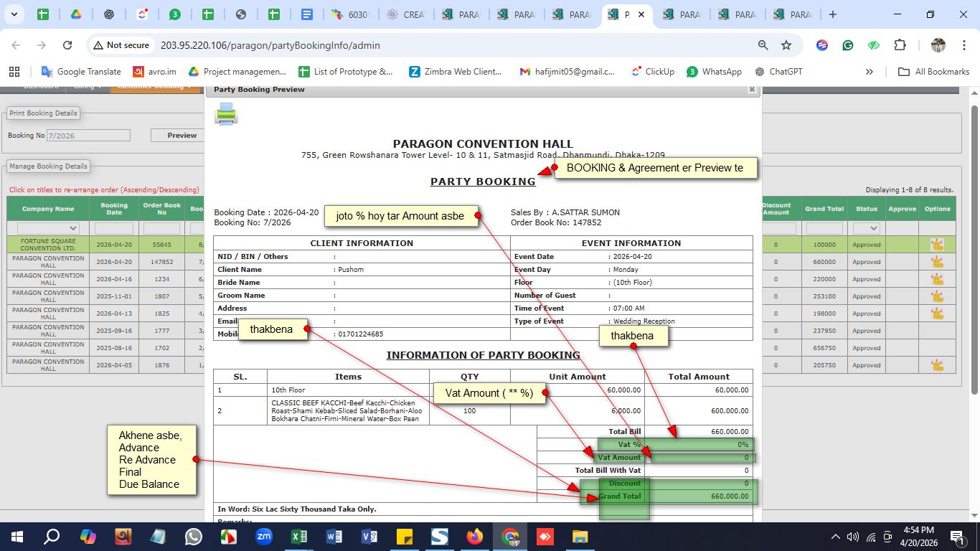This screenshot has height=551, width=980.
Task: Select the 237950 grand total cell
Action: (824, 331)
